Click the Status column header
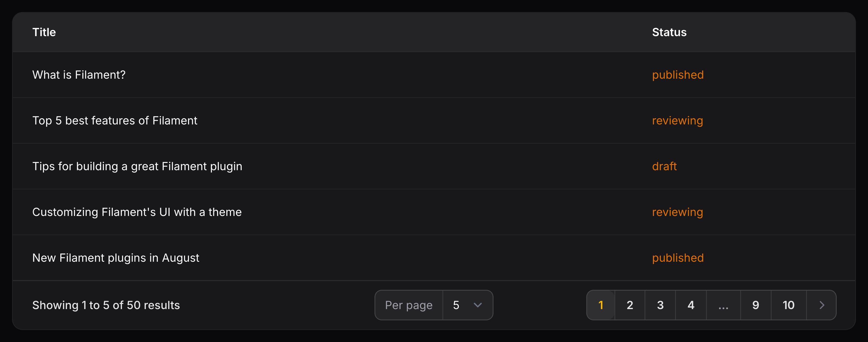Image resolution: width=868 pixels, height=342 pixels. 669,32
